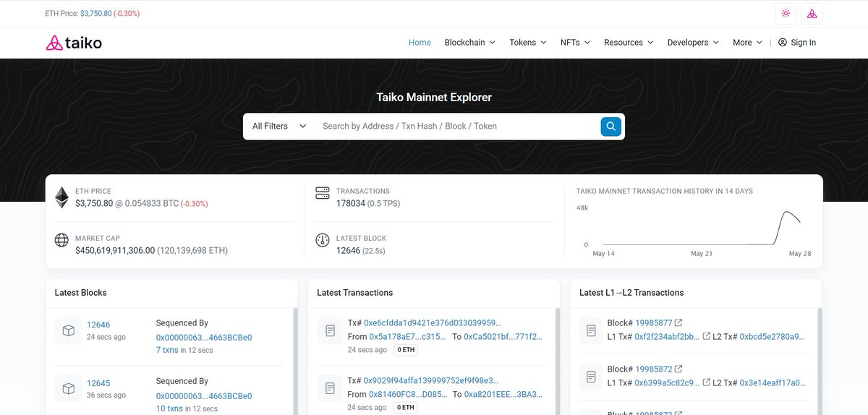Go to the Home tab
This screenshot has height=415, width=868.
click(420, 43)
